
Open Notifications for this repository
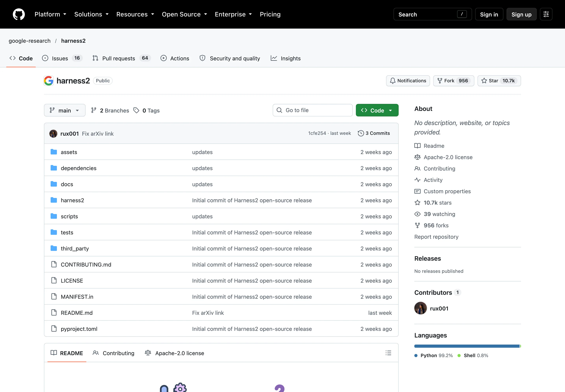pyautogui.click(x=408, y=81)
